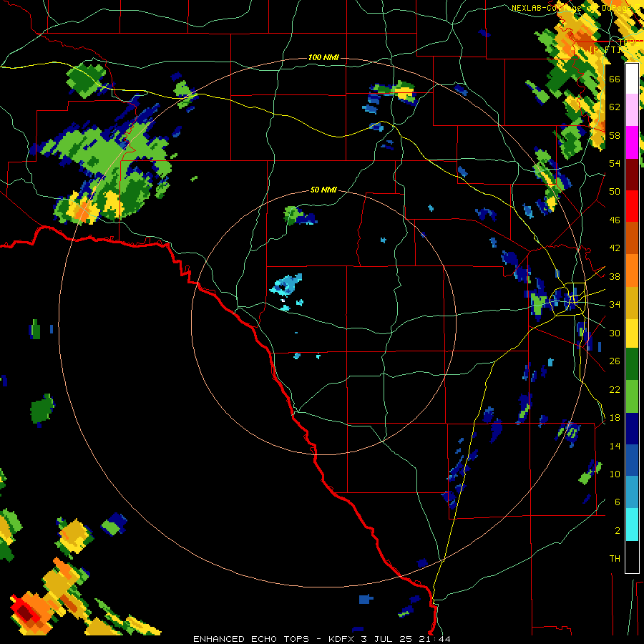Click the legend value 42
The image size is (644, 644).
coord(615,248)
